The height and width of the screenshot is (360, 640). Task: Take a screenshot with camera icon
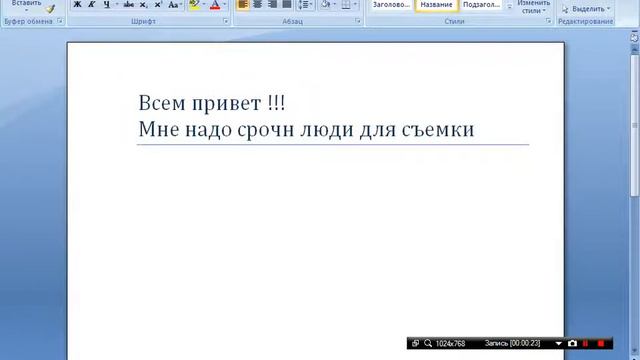point(572,344)
